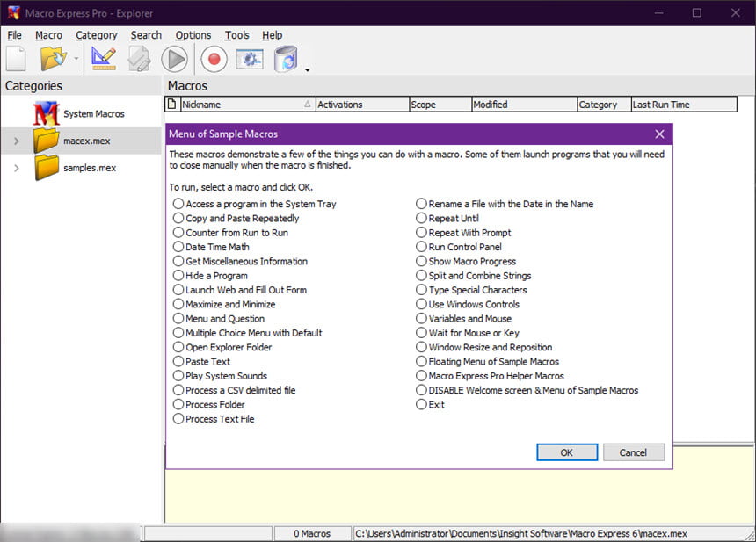
Task: Open the Help menu
Action: click(x=273, y=35)
